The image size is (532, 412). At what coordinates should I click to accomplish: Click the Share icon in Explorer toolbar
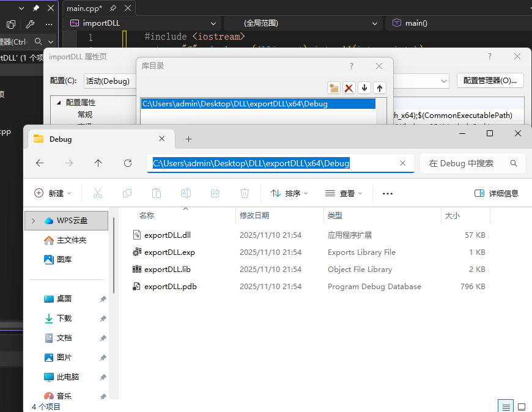tap(215, 193)
